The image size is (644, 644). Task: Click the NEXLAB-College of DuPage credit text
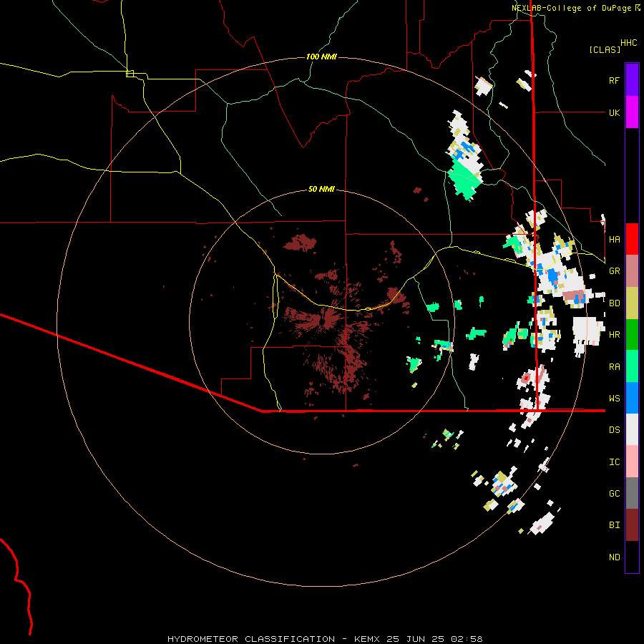click(x=572, y=8)
